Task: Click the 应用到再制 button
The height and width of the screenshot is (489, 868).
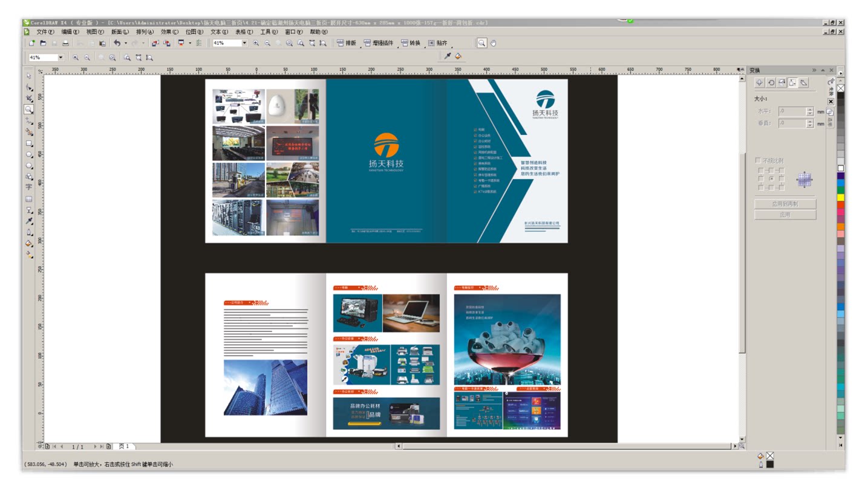Action: (785, 204)
